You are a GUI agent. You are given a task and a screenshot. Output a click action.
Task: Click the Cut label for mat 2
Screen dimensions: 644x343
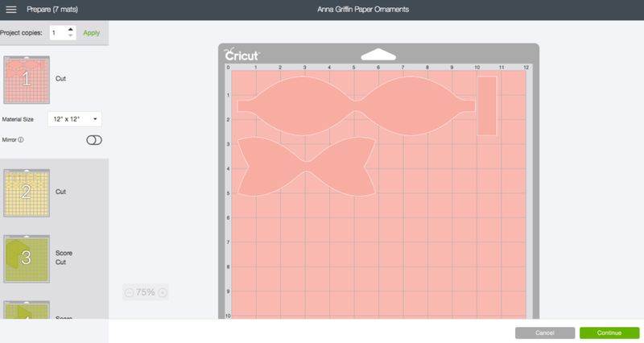(x=61, y=192)
